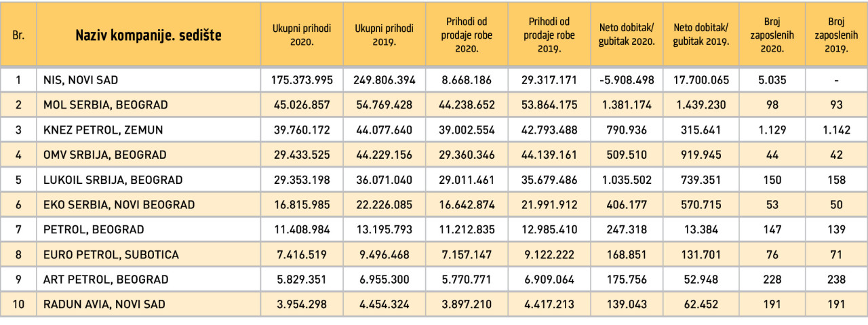Click the 'MOL SERBIA, BEOGRAD' row name
Viewport: 868px width, 325px height.
pos(149,105)
